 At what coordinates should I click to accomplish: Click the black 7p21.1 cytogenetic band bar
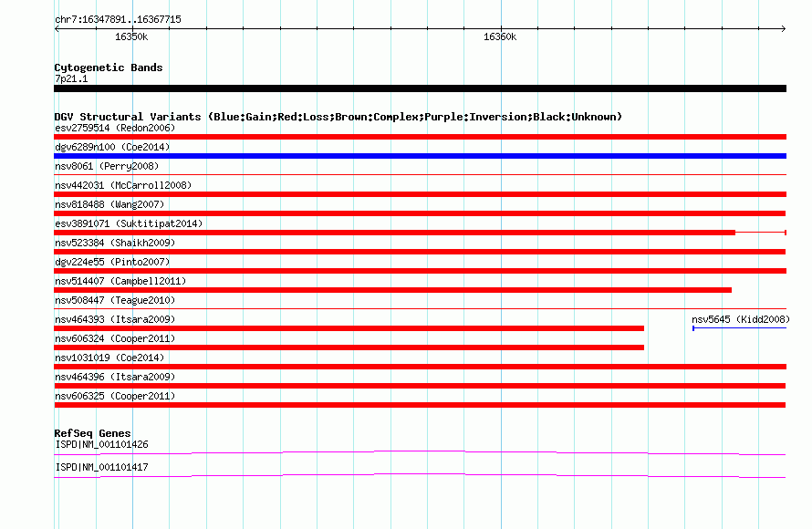(x=420, y=88)
